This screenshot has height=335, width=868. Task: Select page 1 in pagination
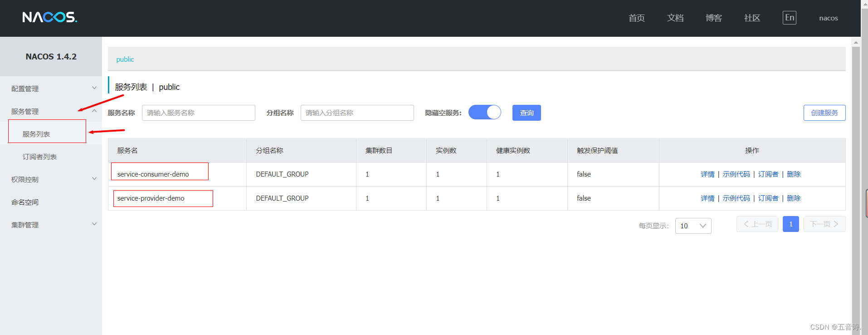[x=791, y=224]
